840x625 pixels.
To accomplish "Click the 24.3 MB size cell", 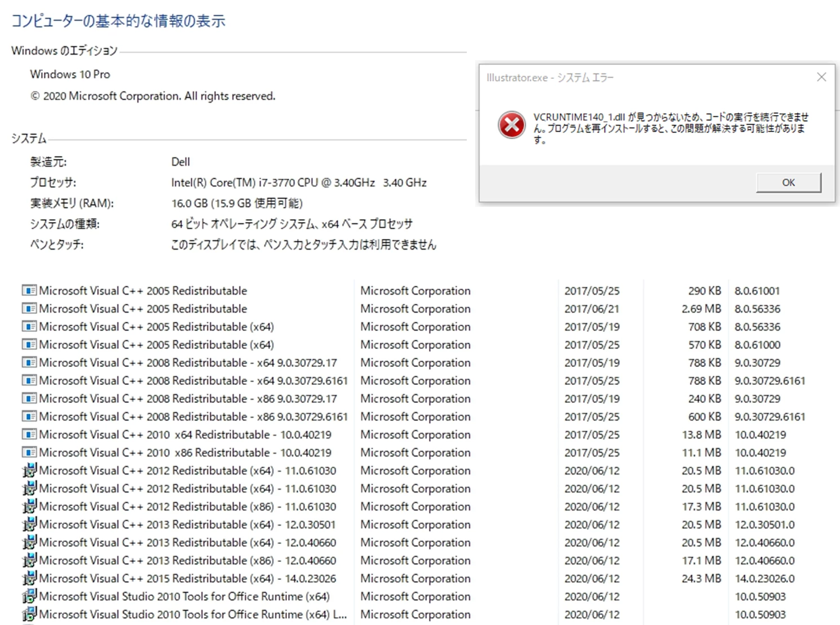I will [701, 579].
